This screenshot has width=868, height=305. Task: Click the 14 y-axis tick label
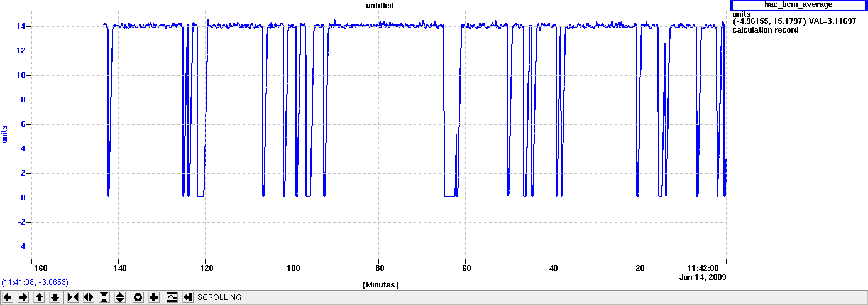coord(19,26)
